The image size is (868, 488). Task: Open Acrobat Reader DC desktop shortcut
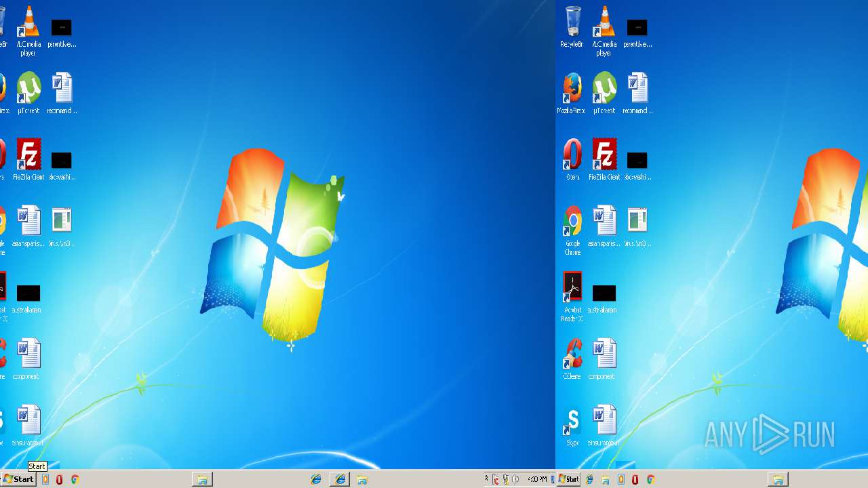point(572,297)
